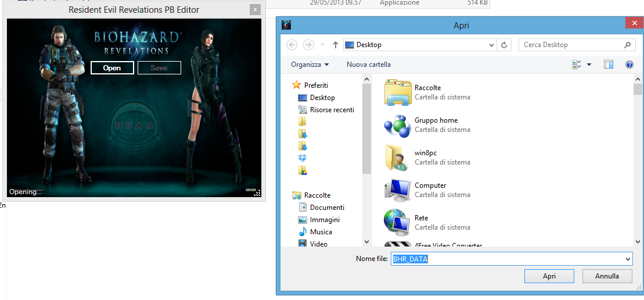This screenshot has height=300, width=644.
Task: Click the Apri button to open file
Action: [x=549, y=276]
